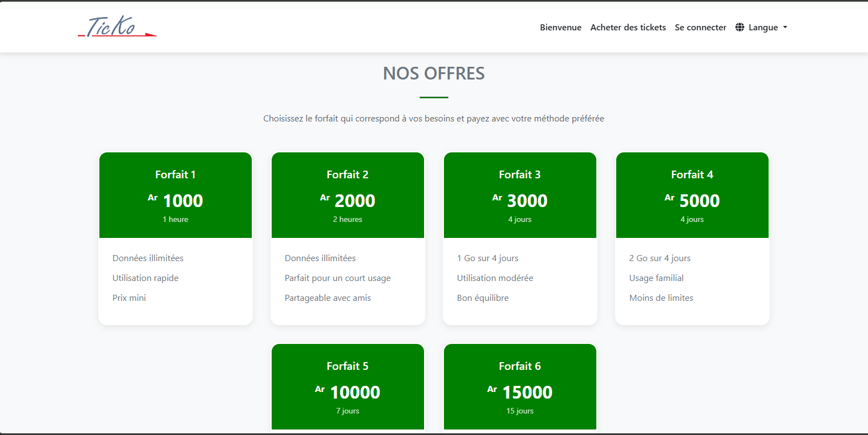Choose the Forfait 2 card title

pyautogui.click(x=347, y=174)
